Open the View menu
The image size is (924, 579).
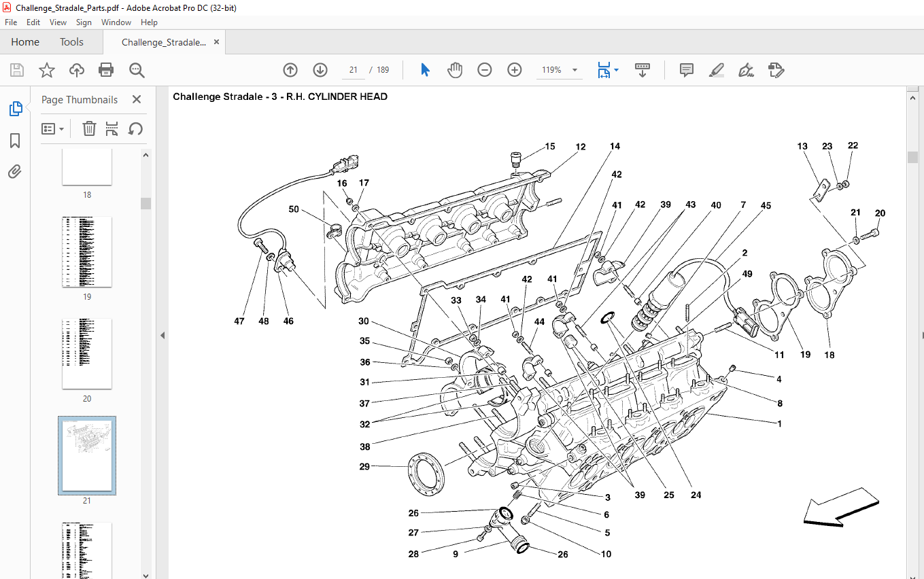[x=58, y=22]
